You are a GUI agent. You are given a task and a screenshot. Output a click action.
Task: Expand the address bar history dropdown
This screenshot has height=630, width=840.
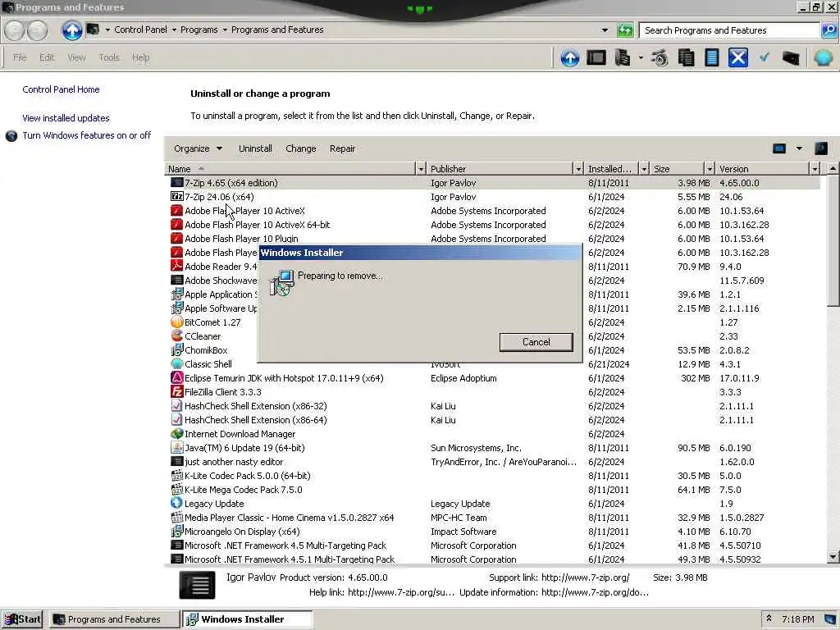[605, 30]
